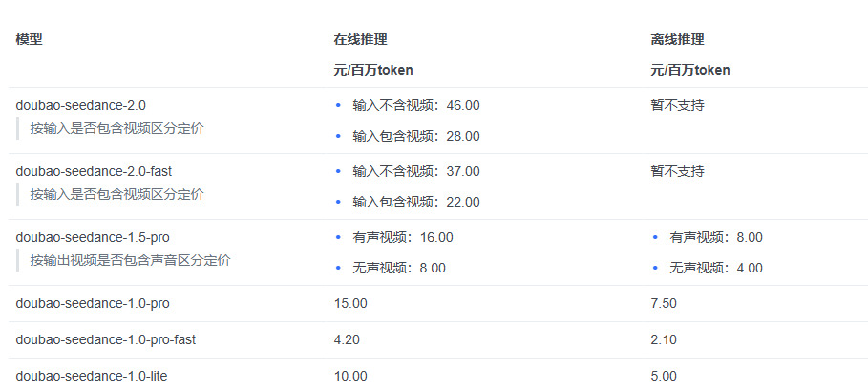868x392 pixels.
Task: Select the note under doubao-seedance-2.0
Action: (x=116, y=129)
